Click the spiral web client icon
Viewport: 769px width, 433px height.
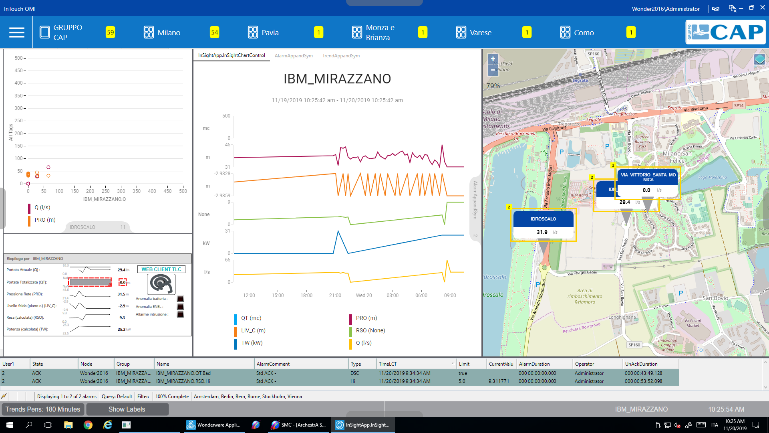(x=161, y=284)
